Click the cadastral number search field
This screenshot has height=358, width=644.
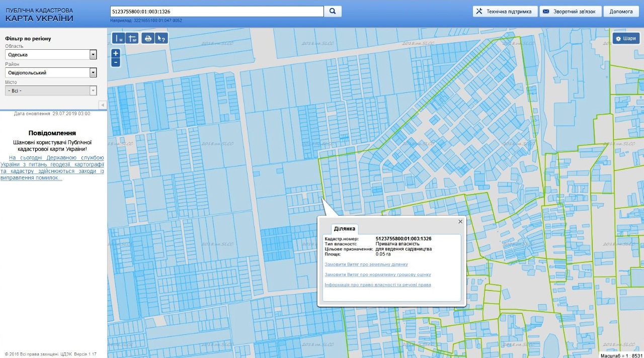tap(216, 11)
